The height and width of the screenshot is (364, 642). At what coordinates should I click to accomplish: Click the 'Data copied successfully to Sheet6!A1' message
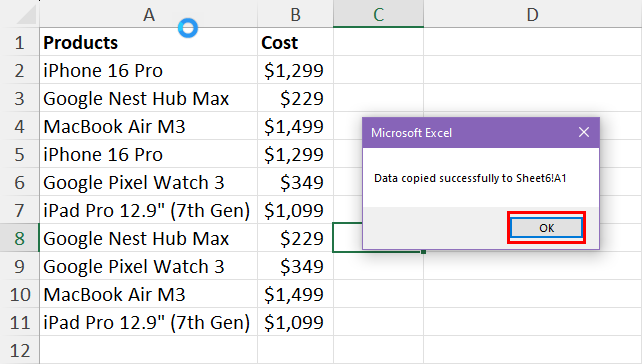click(x=470, y=178)
